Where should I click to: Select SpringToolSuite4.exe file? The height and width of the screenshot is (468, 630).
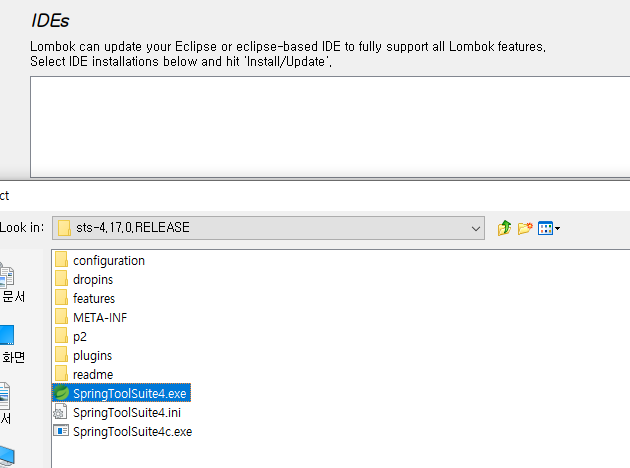pyautogui.click(x=121, y=393)
